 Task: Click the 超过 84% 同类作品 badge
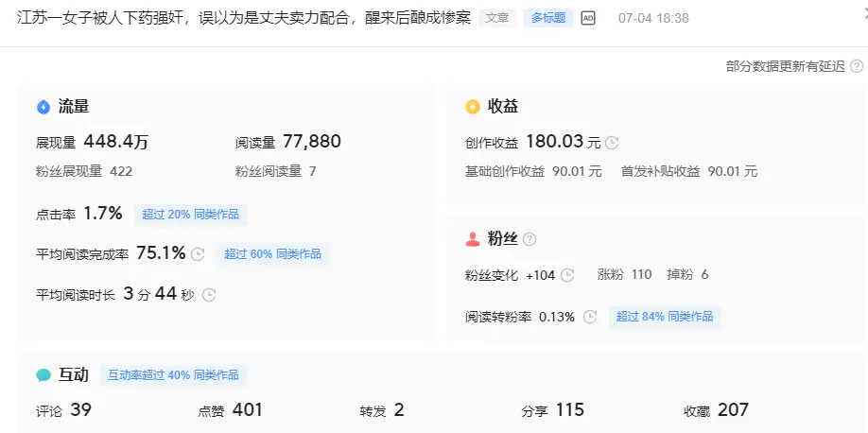click(x=665, y=317)
